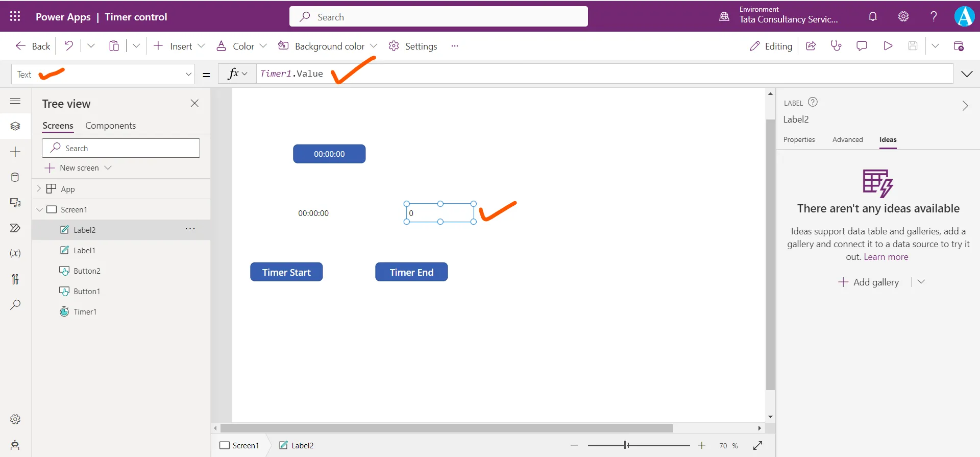Viewport: 980px width, 457px height.
Task: Switch to Screens tab
Action: click(58, 126)
